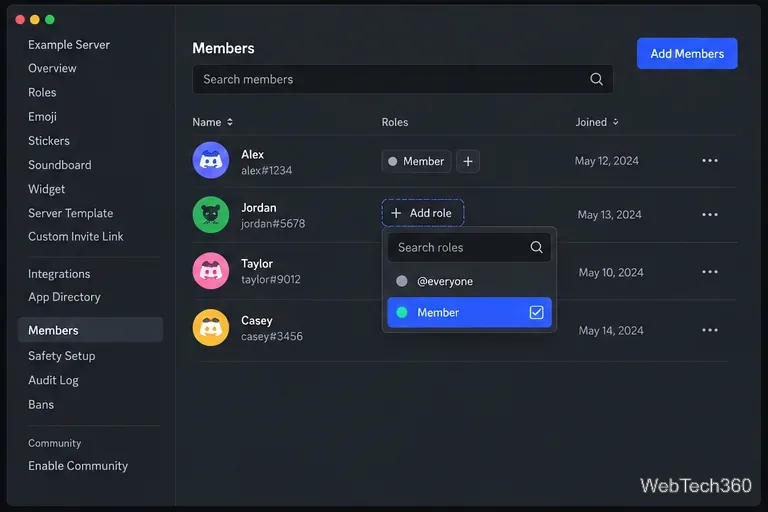Sort members by the Joined column
The height and width of the screenshot is (512, 768).
pyautogui.click(x=597, y=122)
